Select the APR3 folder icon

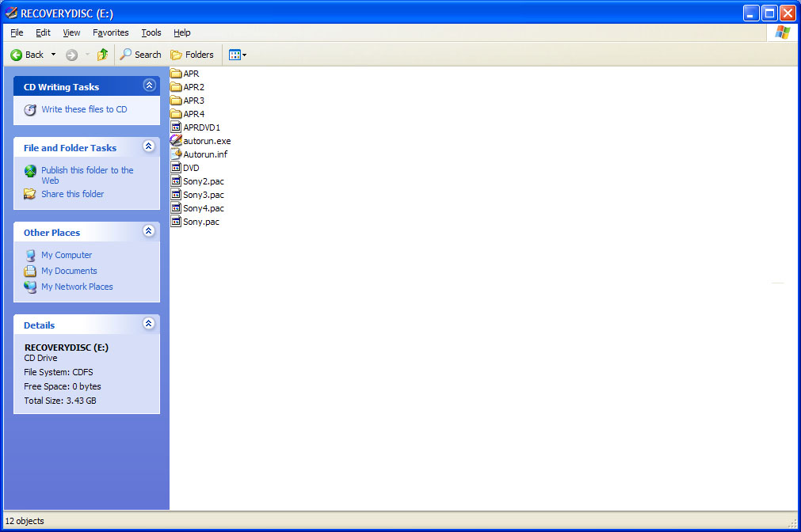click(176, 101)
